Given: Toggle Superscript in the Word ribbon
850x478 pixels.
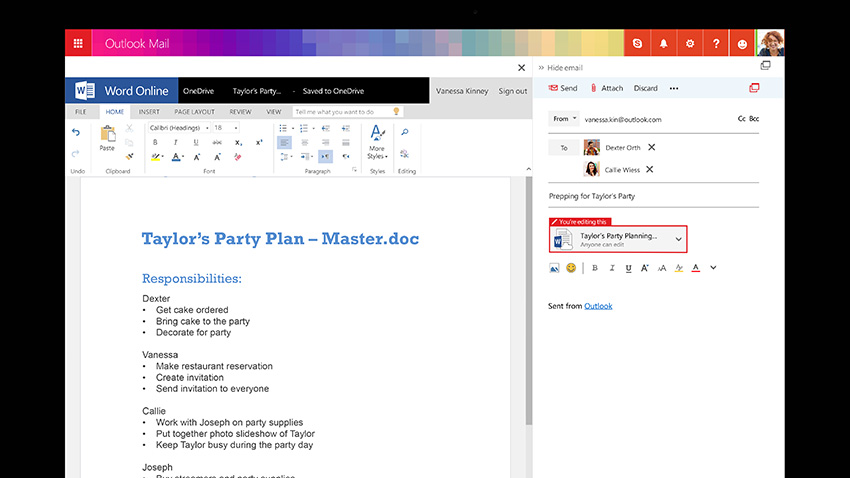Looking at the screenshot, I should pyautogui.click(x=259, y=143).
